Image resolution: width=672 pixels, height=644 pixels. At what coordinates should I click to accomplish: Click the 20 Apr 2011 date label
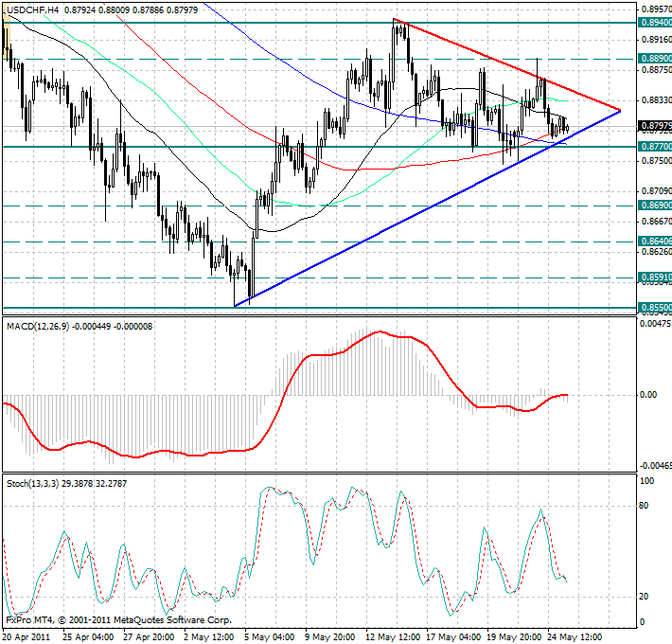pos(27,635)
